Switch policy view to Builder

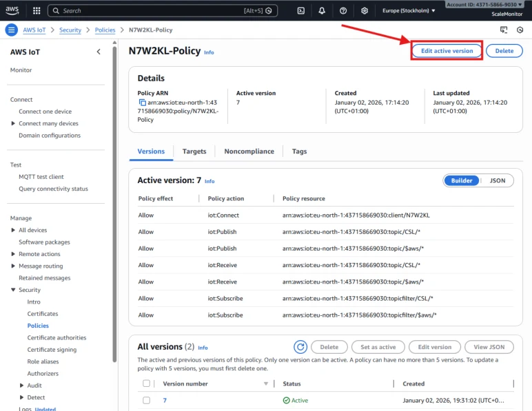[462, 180]
